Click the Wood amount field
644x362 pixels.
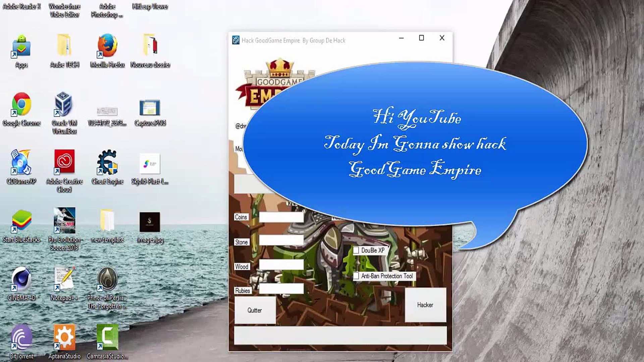pos(281,264)
